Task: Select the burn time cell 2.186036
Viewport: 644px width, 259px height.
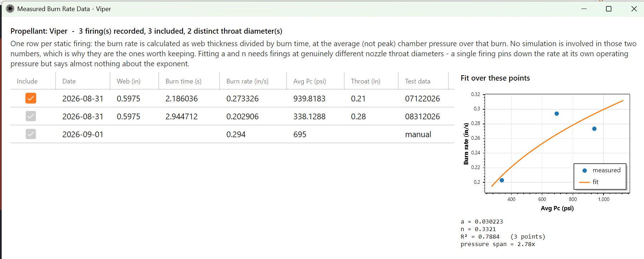Action: [182, 99]
